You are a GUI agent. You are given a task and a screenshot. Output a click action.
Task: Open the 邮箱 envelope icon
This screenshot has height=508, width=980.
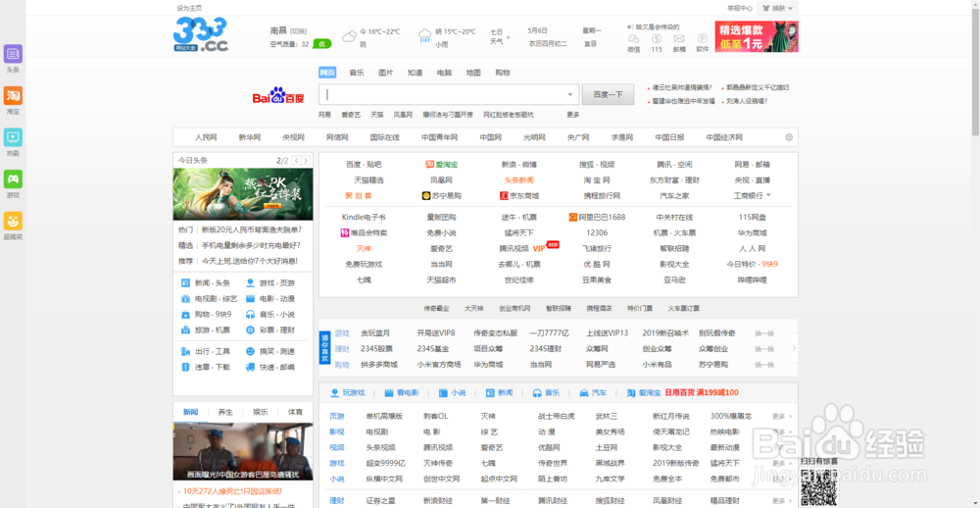click(679, 39)
